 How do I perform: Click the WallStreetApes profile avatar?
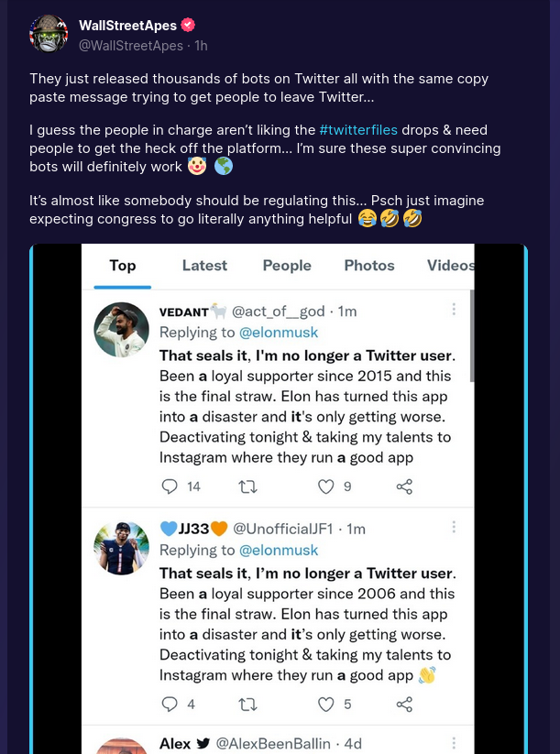click(49, 34)
